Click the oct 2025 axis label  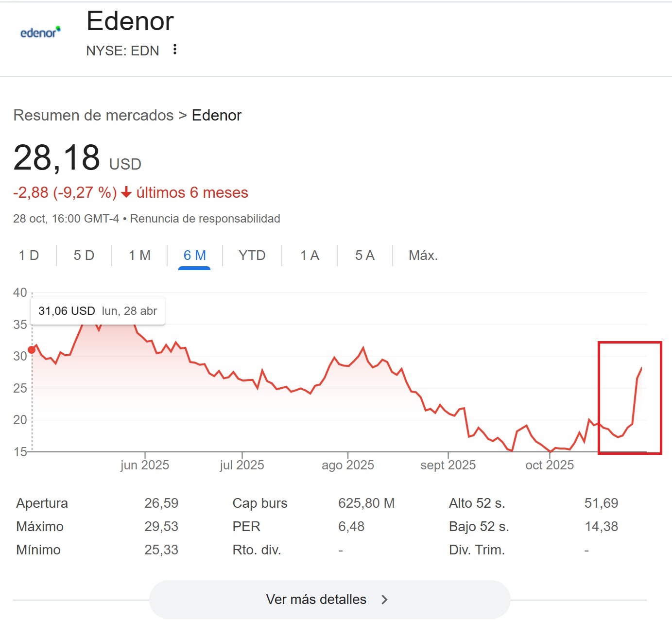[550, 465]
